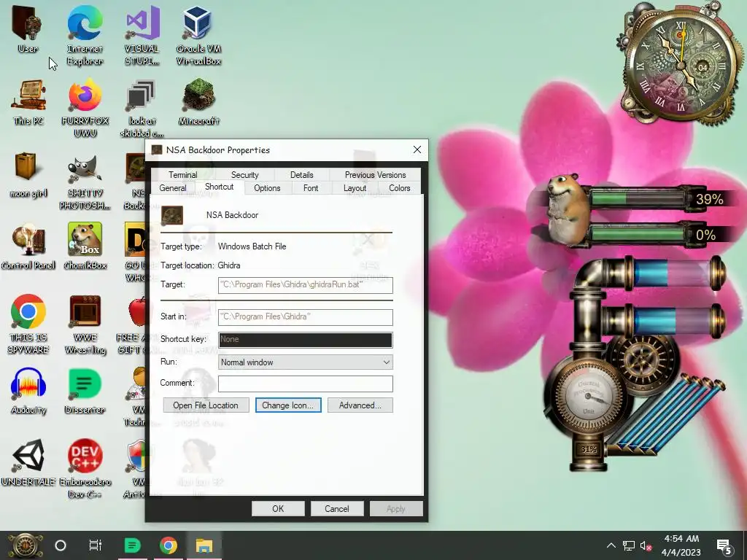Viewport: 747px width, 560px height.
Task: Switch to the Details tab
Action: click(x=301, y=175)
